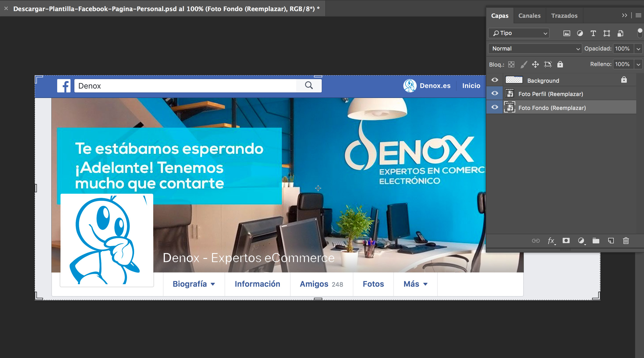This screenshot has height=358, width=644.
Task: Click the Inicio link in Facebook header
Action: tap(471, 86)
